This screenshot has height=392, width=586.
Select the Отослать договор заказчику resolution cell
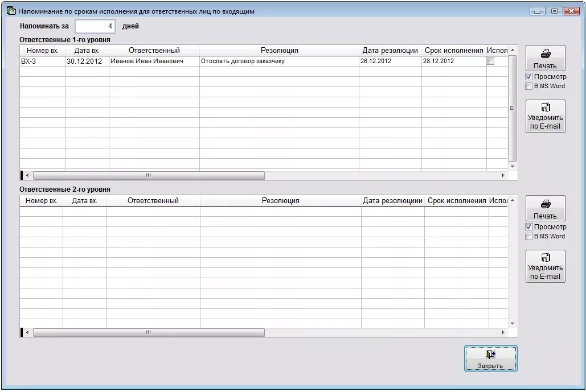(279, 61)
